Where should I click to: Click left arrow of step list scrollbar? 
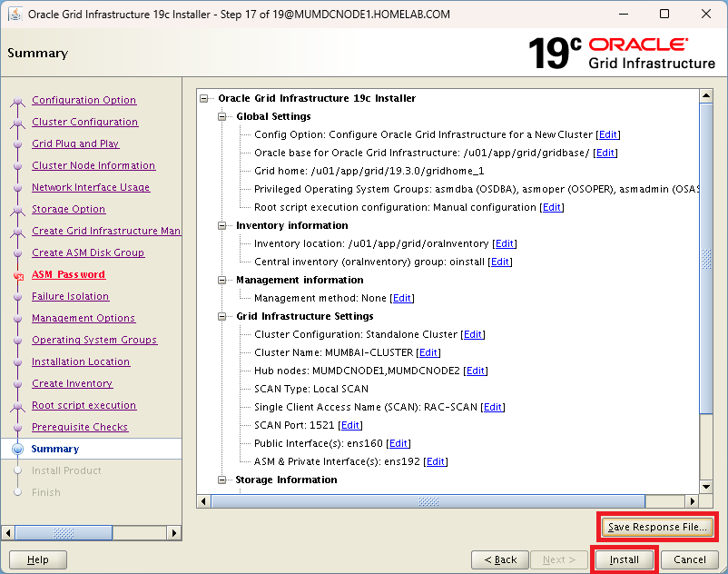click(x=8, y=533)
